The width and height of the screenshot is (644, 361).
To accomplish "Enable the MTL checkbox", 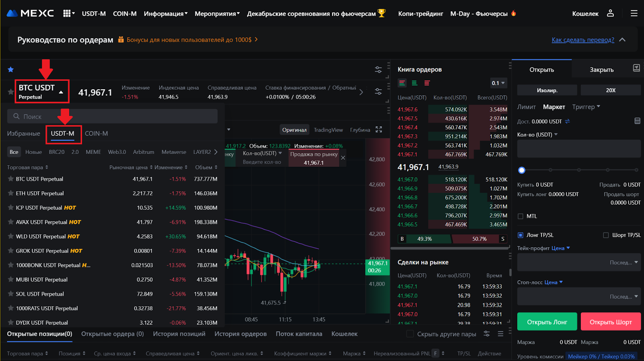I will pyautogui.click(x=520, y=216).
